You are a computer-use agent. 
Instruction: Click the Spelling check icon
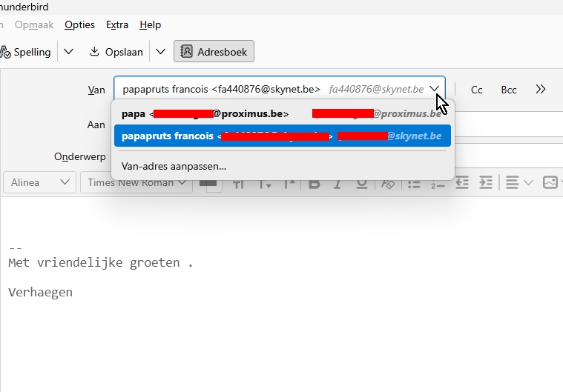5,52
